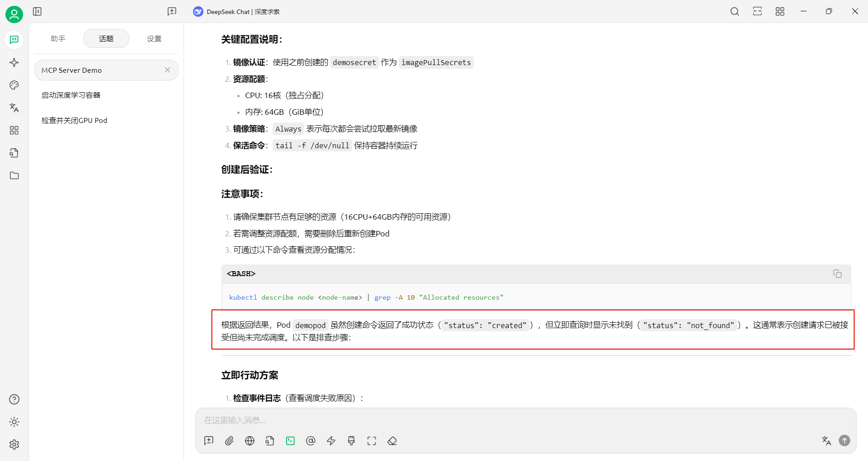
Task: Select the 检查并关闭GPU Pod topic
Action: click(75, 120)
